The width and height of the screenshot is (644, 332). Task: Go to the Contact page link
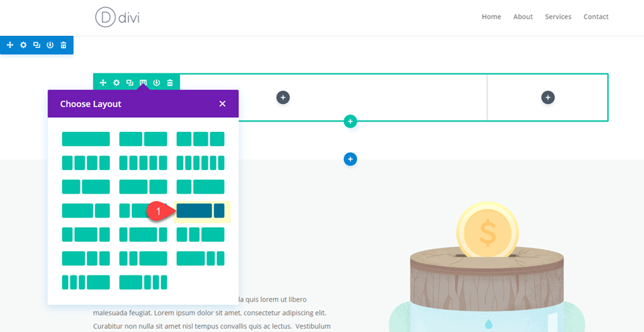point(596,17)
